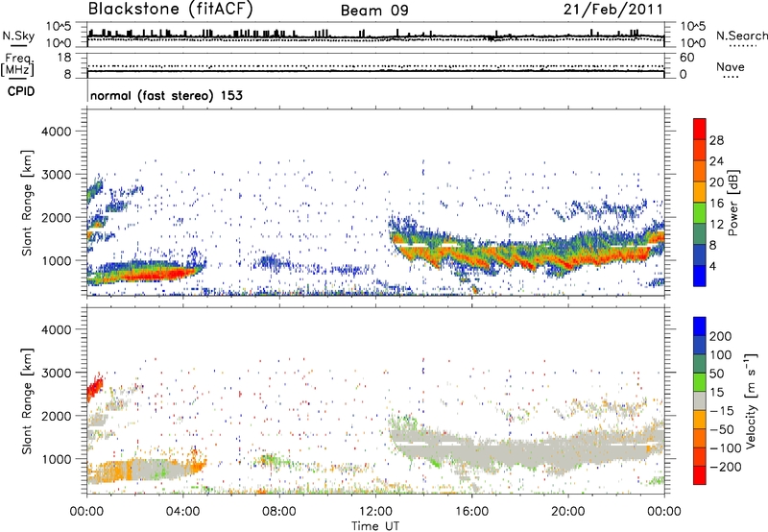This screenshot has height=532, width=768.
Task: Click the bright blue bottom Power colorbar segment
Action: point(700,276)
